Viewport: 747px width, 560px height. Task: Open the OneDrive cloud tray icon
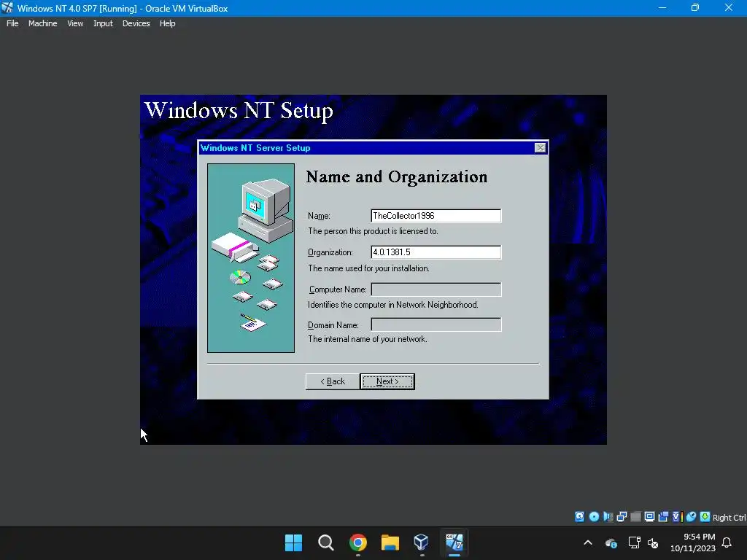coord(611,542)
